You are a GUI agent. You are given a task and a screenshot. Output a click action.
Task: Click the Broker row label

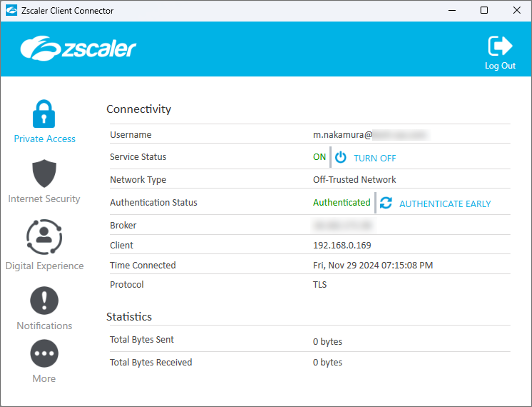(123, 225)
